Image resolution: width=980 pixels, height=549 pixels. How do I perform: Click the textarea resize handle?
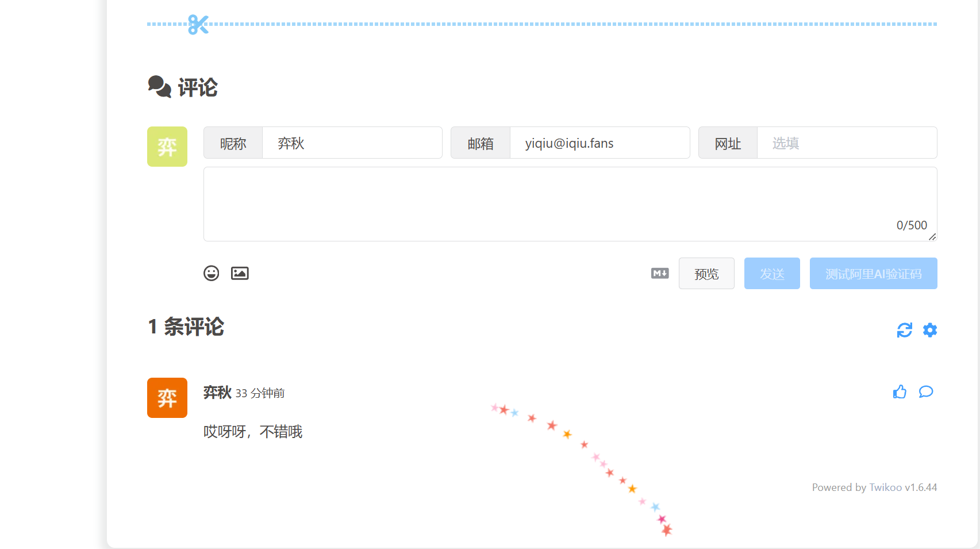click(933, 237)
